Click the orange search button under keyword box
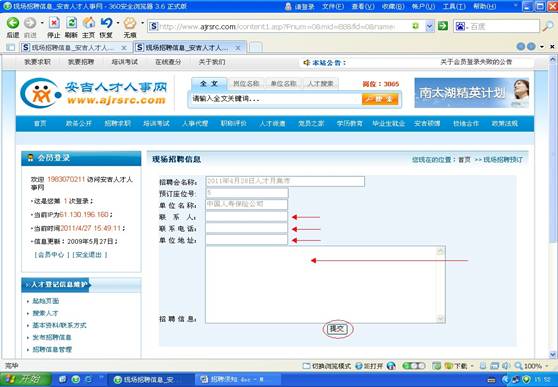The height and width of the screenshot is (387, 558). (380, 99)
